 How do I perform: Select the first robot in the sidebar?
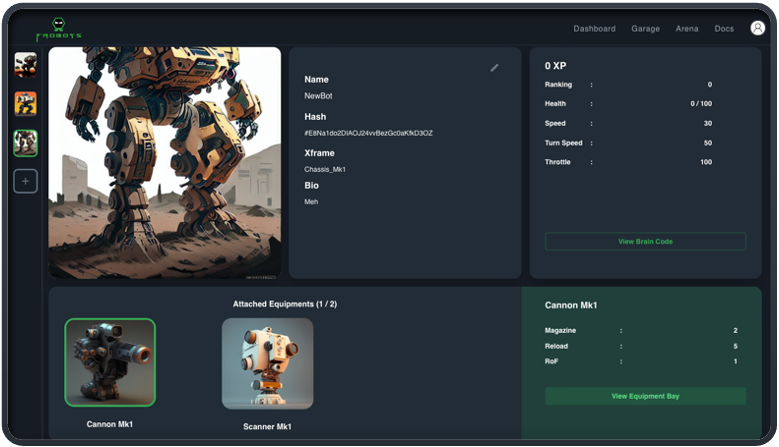pyautogui.click(x=25, y=65)
